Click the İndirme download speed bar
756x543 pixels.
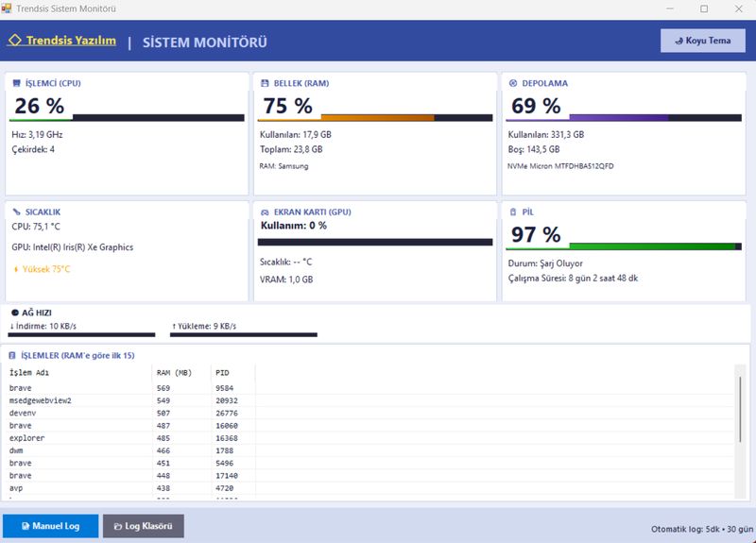(x=82, y=334)
